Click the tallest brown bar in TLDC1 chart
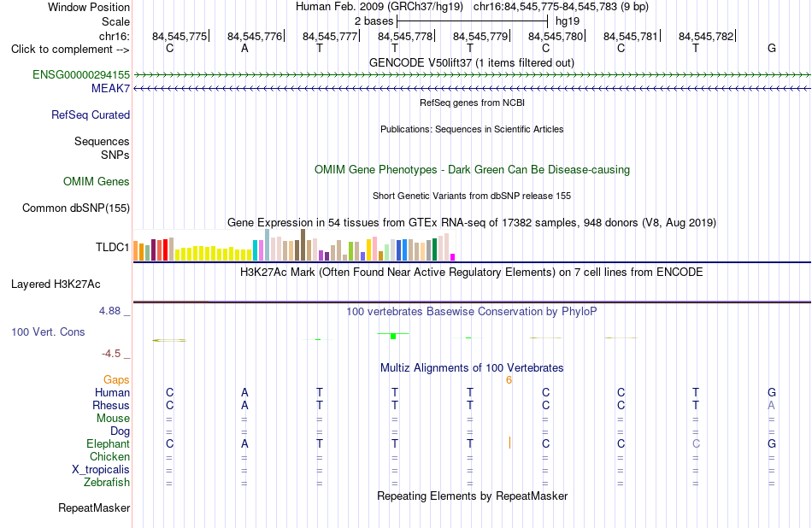Viewport: 812px width, 528px height. pos(303,245)
